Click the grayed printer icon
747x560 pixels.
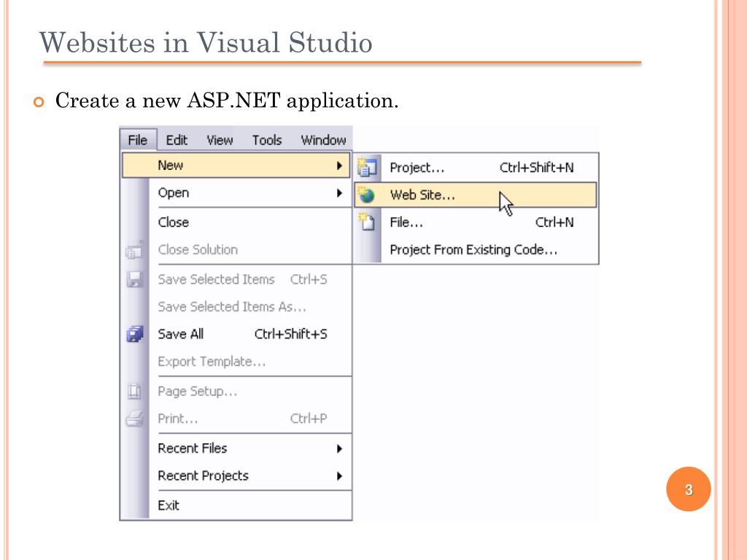[x=134, y=418]
